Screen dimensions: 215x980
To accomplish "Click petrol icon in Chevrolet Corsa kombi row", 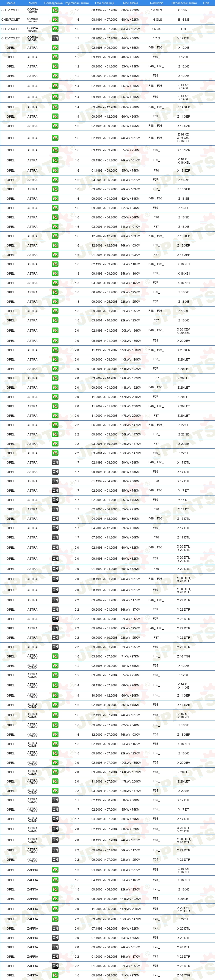I will [55, 10].
